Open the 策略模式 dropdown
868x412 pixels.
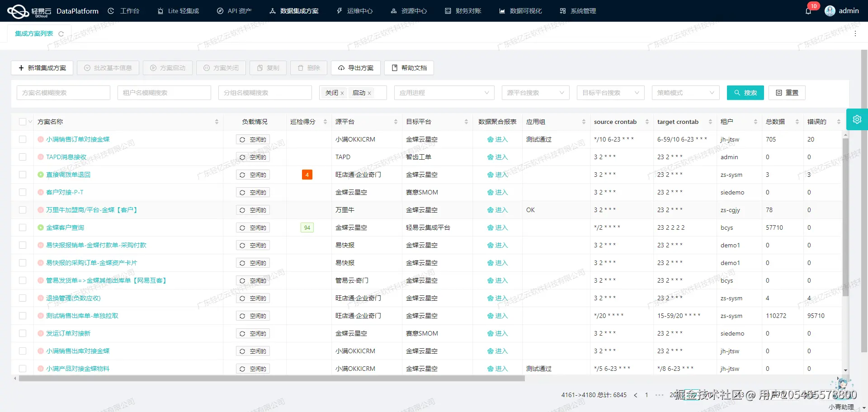(x=685, y=92)
